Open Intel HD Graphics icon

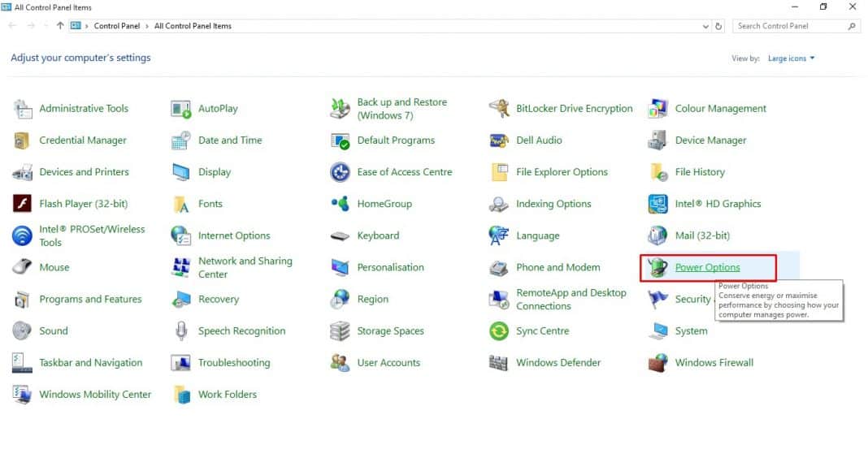click(x=658, y=204)
